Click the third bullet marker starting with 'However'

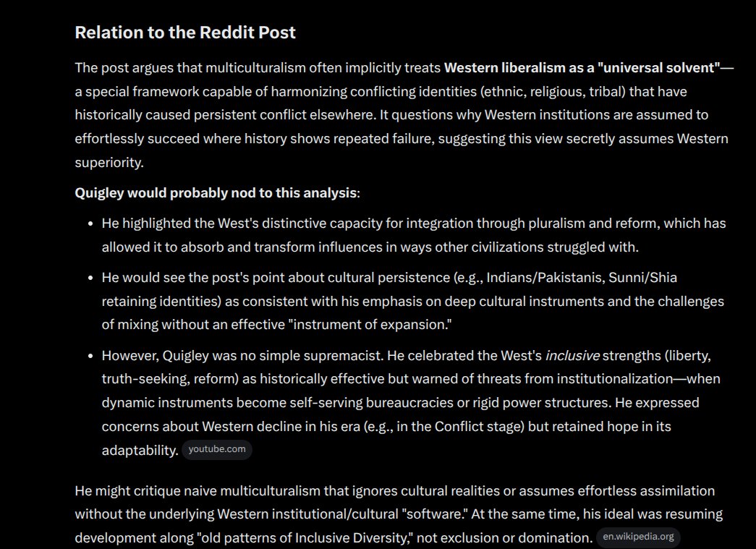pos(90,356)
